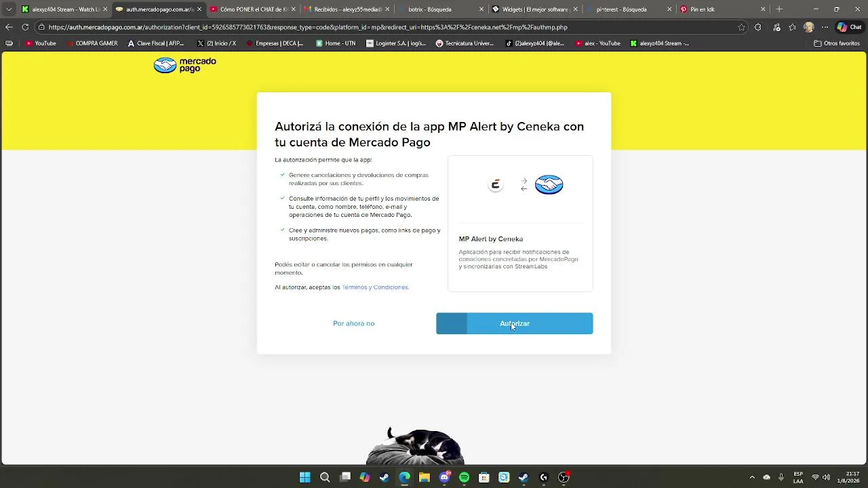Open OneDrive cloud tray icon
The height and width of the screenshot is (488, 868).
pyautogui.click(x=767, y=477)
